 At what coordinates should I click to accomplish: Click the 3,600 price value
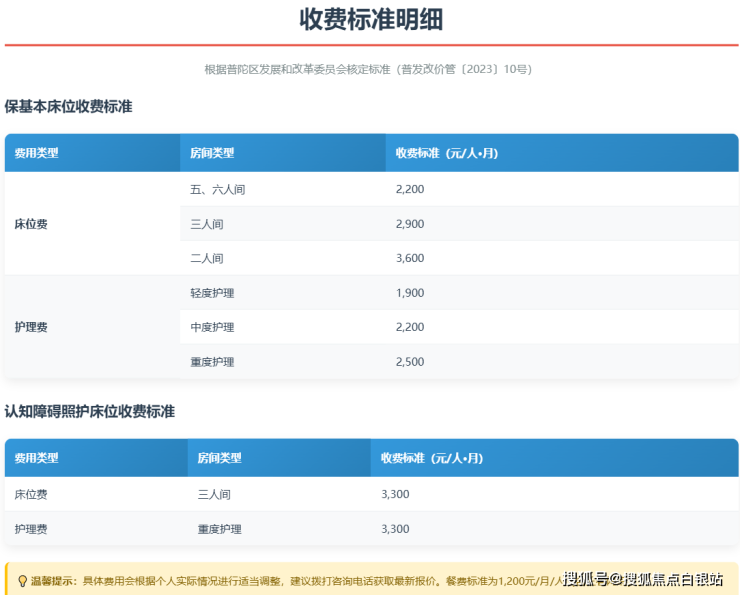coord(410,258)
